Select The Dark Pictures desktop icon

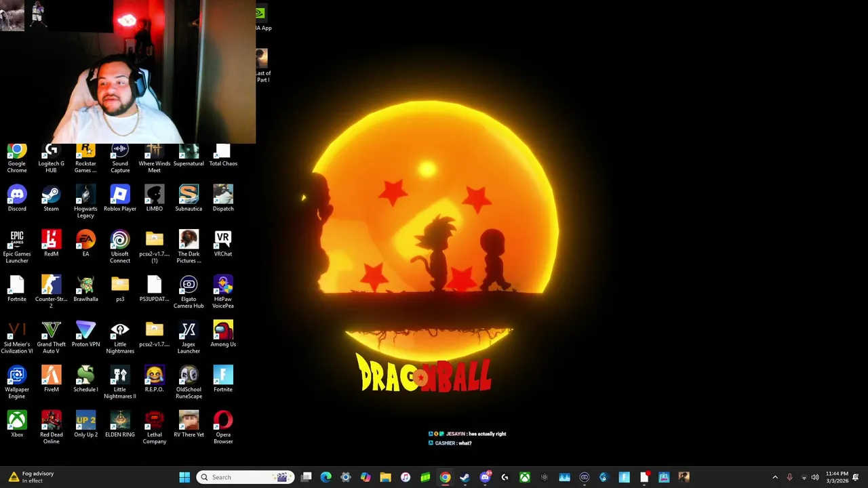pyautogui.click(x=189, y=247)
